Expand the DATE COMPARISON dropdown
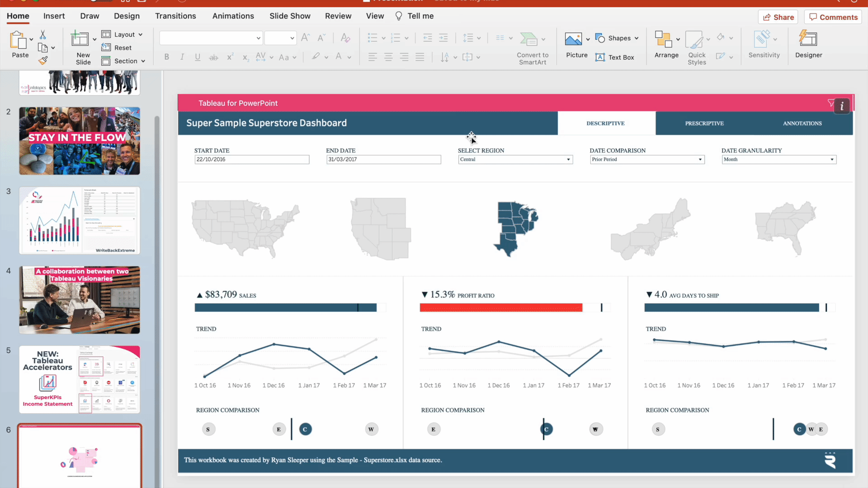Viewport: 868px width, 488px height. pyautogui.click(x=700, y=159)
